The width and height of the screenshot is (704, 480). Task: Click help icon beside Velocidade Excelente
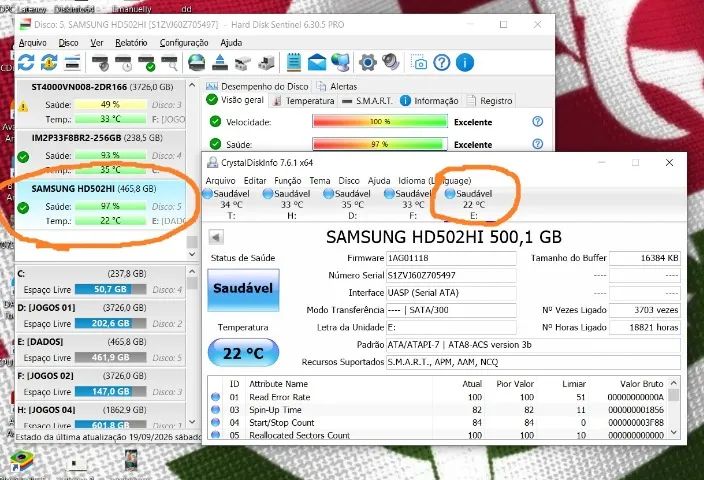pos(537,122)
